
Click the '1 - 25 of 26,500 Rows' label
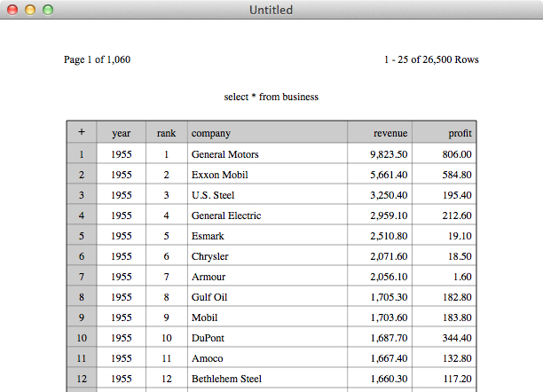coord(431,59)
